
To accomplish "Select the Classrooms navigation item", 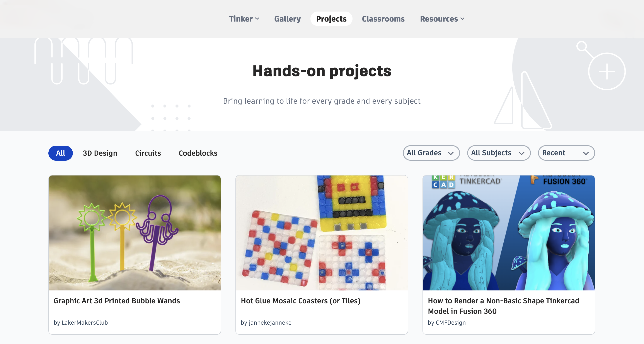I will point(383,19).
